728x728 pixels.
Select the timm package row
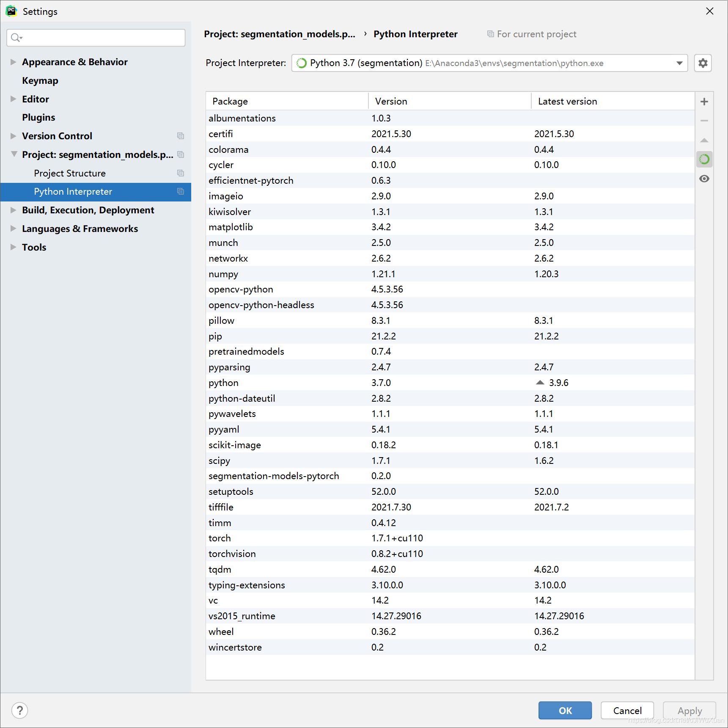450,523
